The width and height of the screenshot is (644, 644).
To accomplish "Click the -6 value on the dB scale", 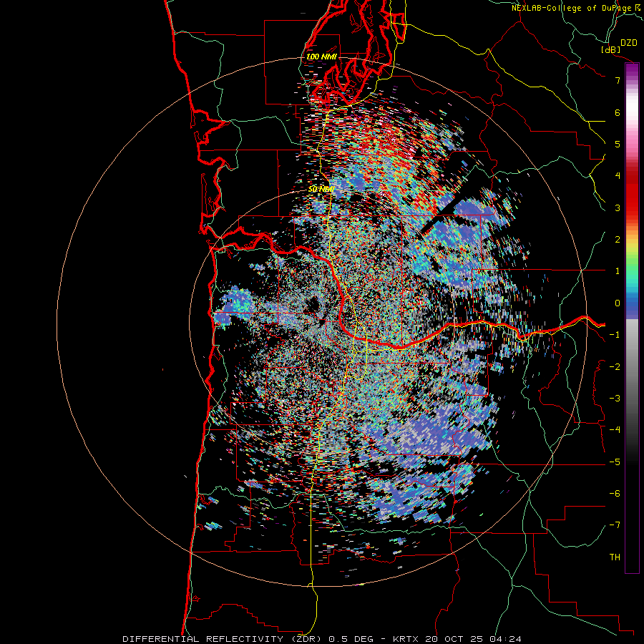I will (x=615, y=494).
